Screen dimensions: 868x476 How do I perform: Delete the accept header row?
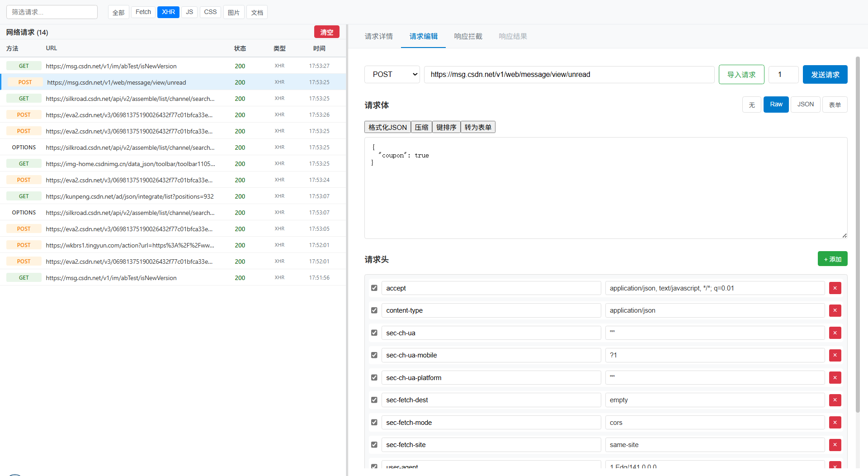click(835, 288)
